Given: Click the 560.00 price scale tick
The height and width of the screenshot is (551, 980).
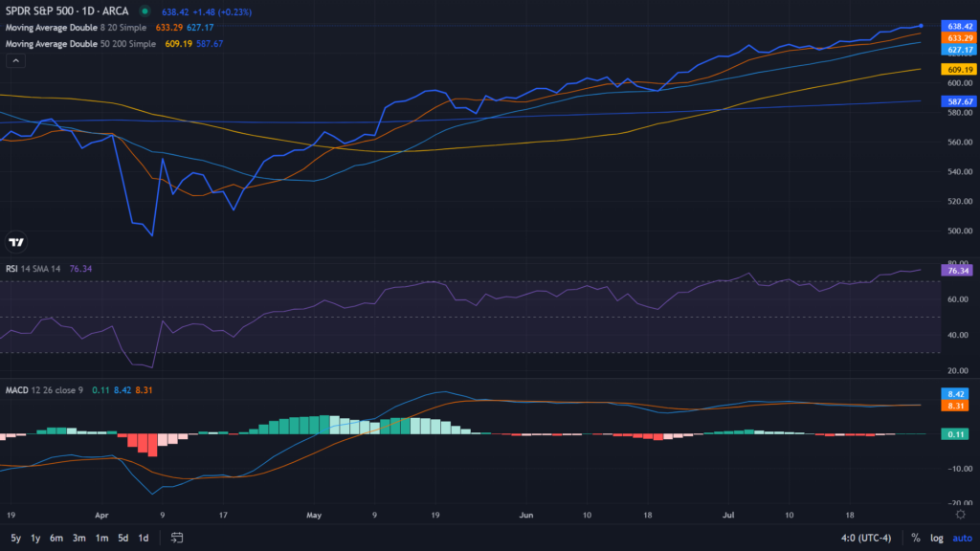Looking at the screenshot, I should coord(960,142).
